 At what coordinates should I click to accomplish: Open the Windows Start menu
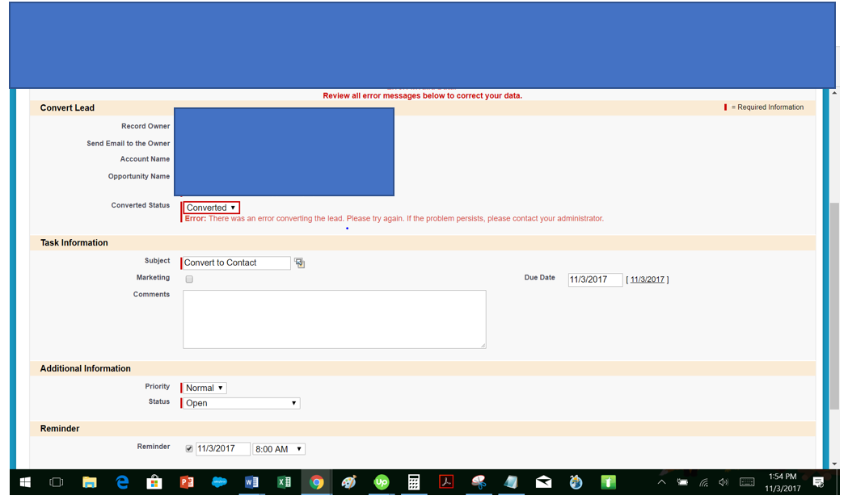click(x=25, y=482)
